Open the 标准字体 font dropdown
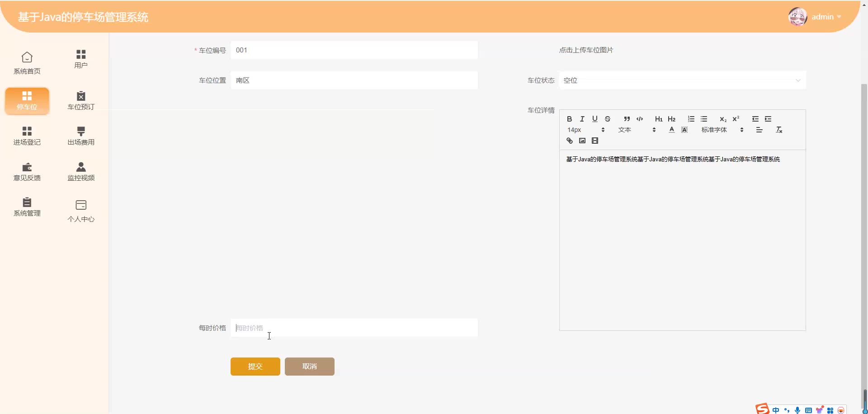Viewport: 868px width, 414px height. [722, 130]
